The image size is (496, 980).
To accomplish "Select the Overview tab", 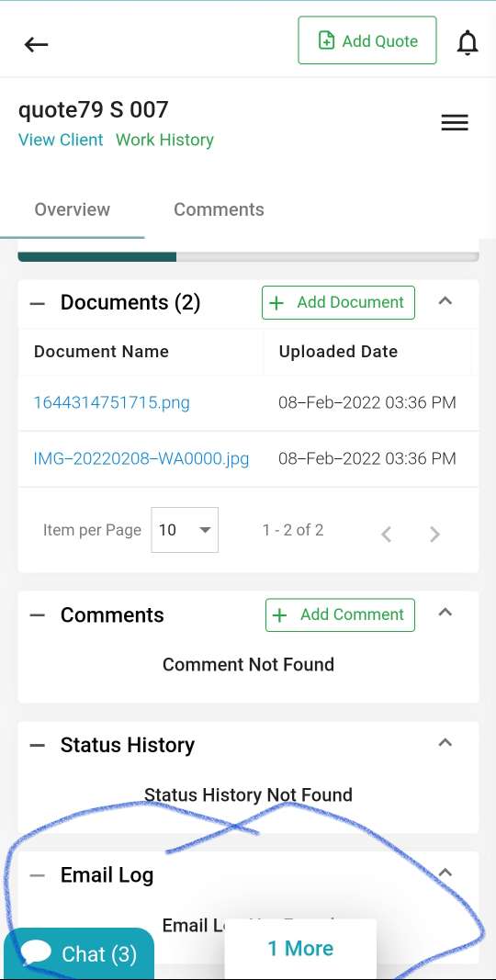I will coord(73,209).
